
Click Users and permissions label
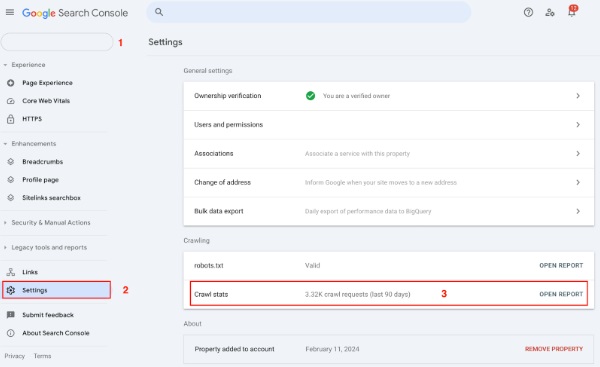[228, 125]
